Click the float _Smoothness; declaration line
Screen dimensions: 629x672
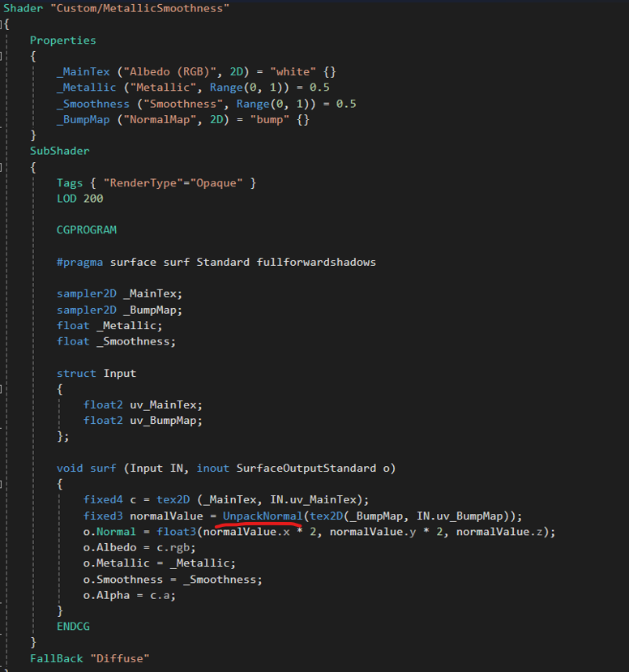pyautogui.click(x=116, y=341)
